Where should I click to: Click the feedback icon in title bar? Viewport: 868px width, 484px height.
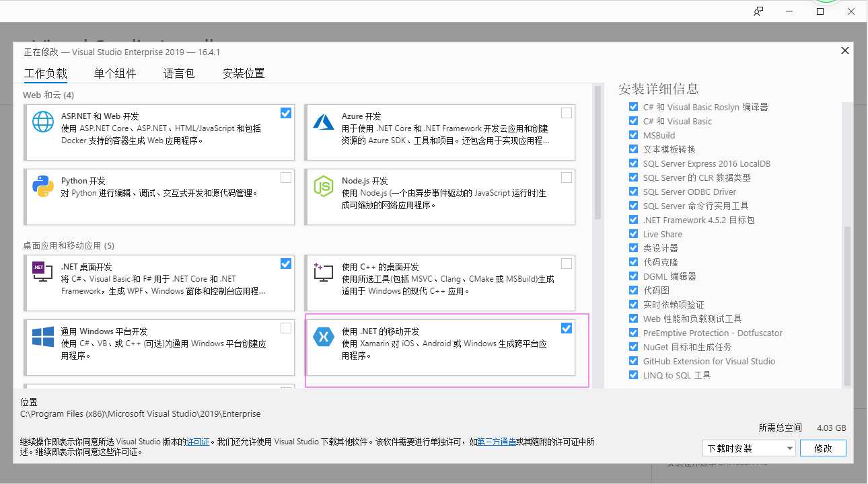click(758, 11)
